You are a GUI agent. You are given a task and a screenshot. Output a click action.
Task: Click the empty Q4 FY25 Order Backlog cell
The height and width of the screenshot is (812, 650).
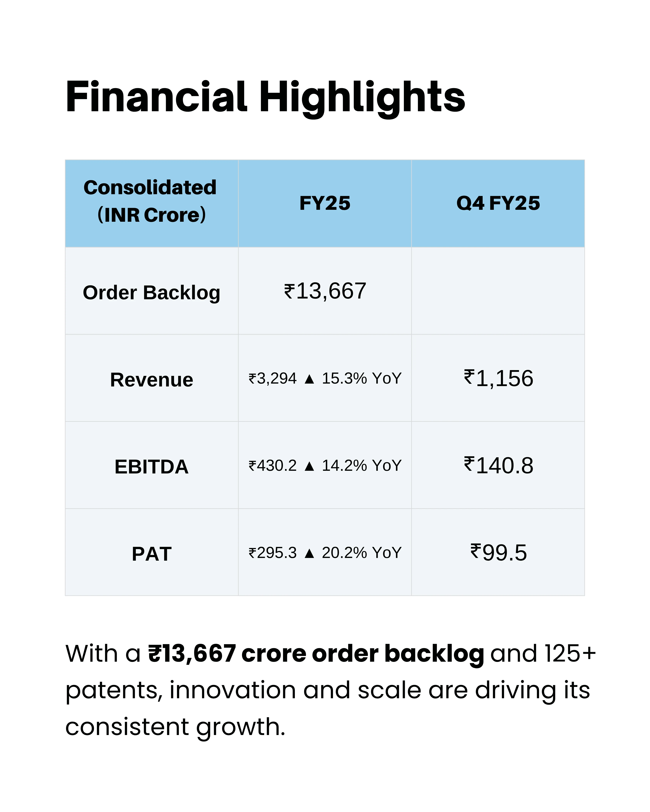[498, 291]
